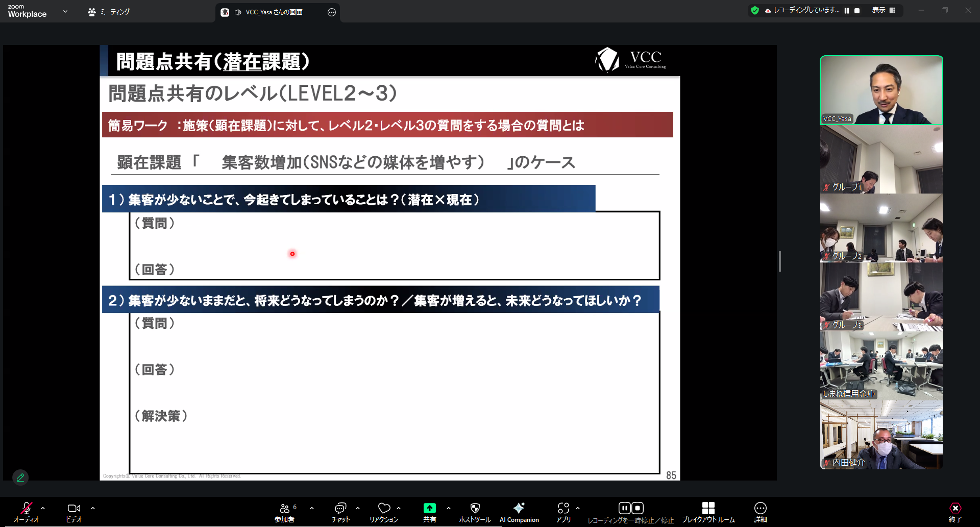This screenshot has height=527, width=980.
Task: Open Breakout Rooms (ブレイクアウトルーム)
Action: tap(708, 512)
